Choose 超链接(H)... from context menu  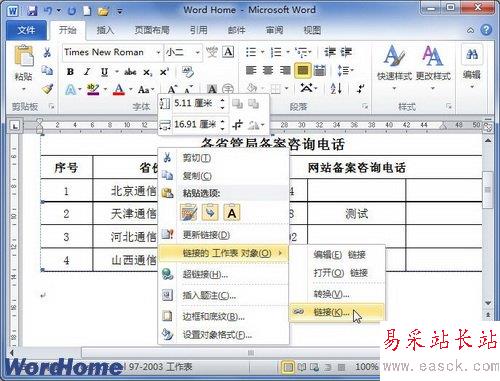point(223,275)
